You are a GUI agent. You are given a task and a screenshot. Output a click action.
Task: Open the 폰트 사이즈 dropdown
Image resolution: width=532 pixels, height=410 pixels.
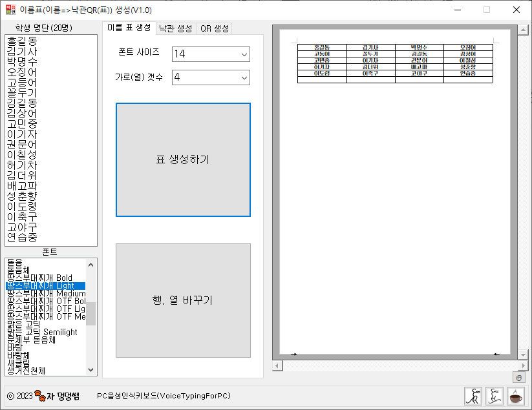coord(244,54)
